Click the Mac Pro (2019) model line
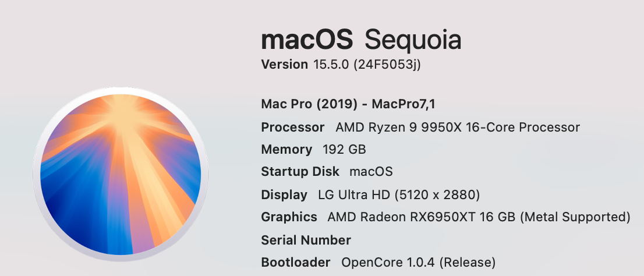Screen dimensions: 644x276 pyautogui.click(x=348, y=104)
